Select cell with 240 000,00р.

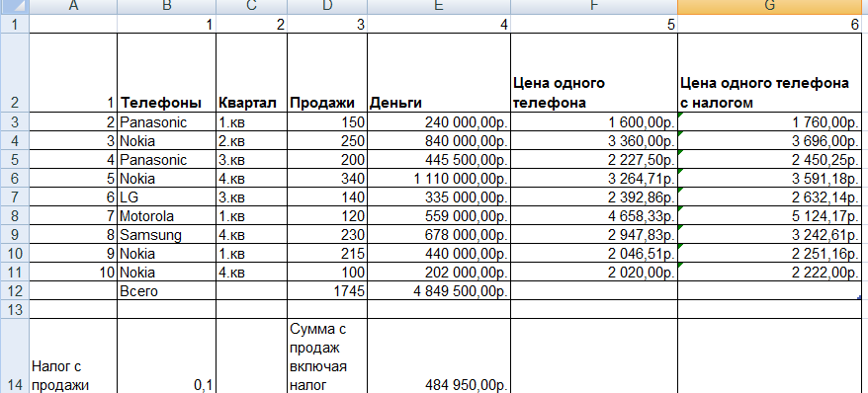439,122
